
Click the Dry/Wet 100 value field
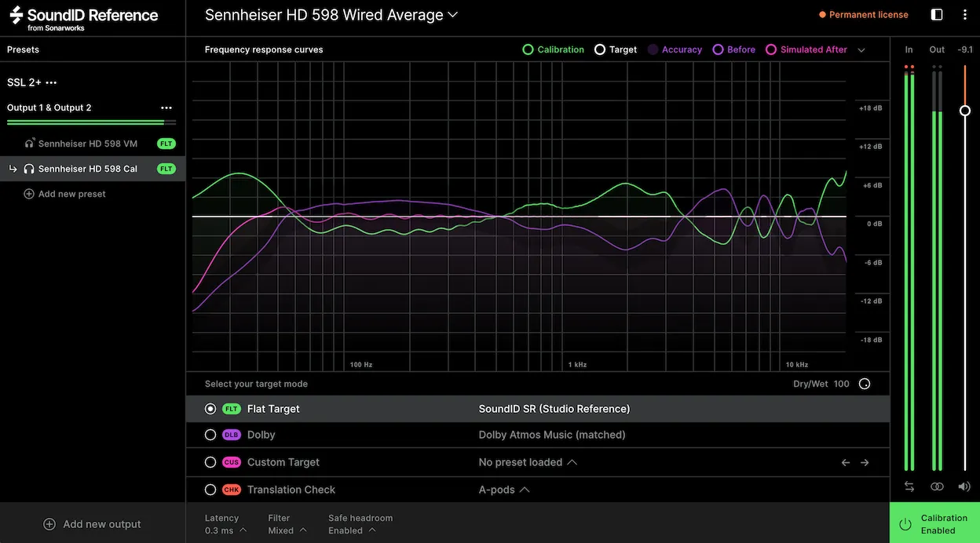click(841, 384)
